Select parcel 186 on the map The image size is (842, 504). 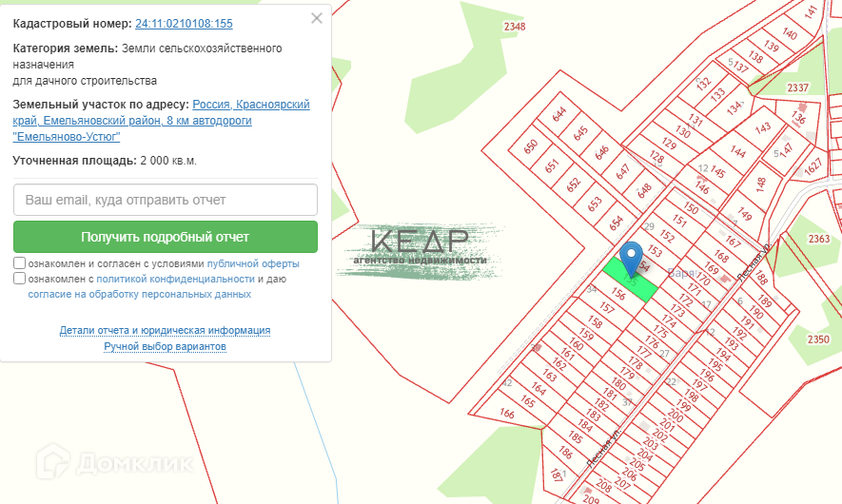click(565, 453)
